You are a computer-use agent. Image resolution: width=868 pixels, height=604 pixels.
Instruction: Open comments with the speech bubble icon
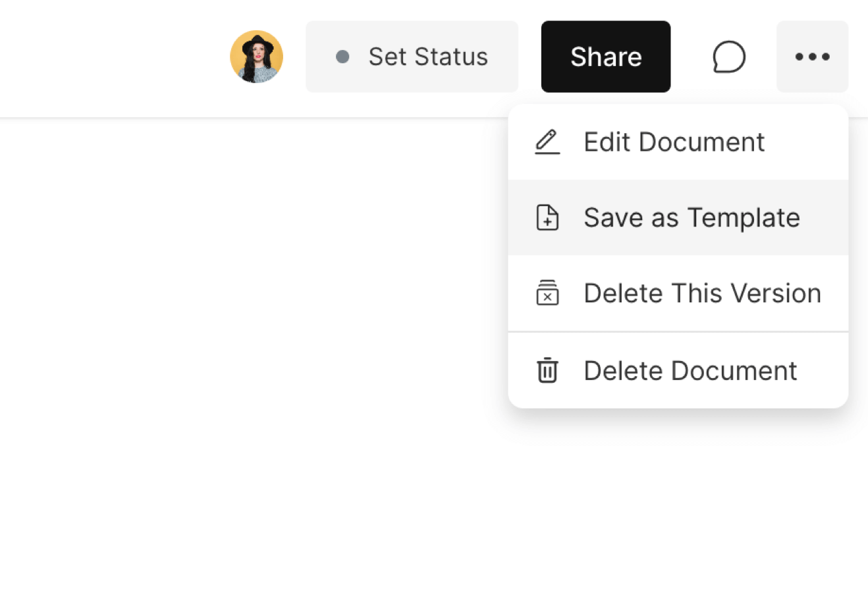728,57
